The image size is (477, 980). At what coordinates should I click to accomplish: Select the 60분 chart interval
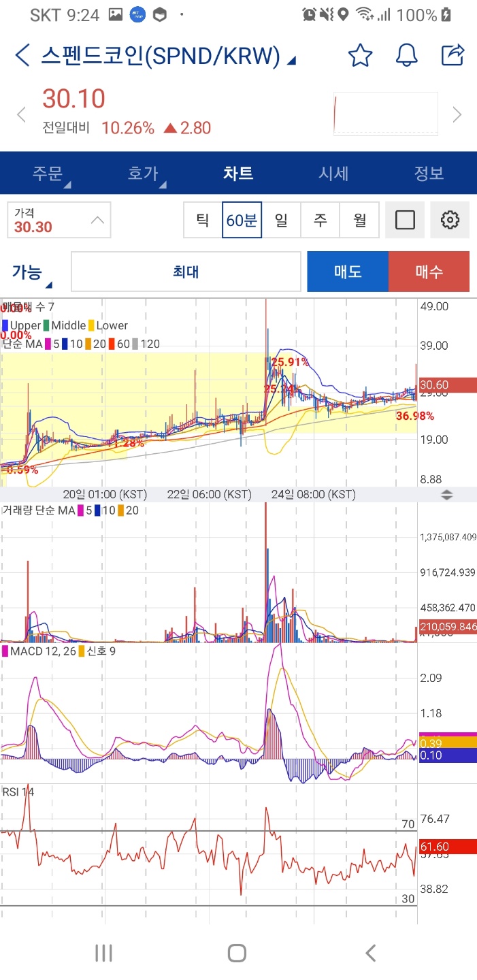tap(242, 220)
